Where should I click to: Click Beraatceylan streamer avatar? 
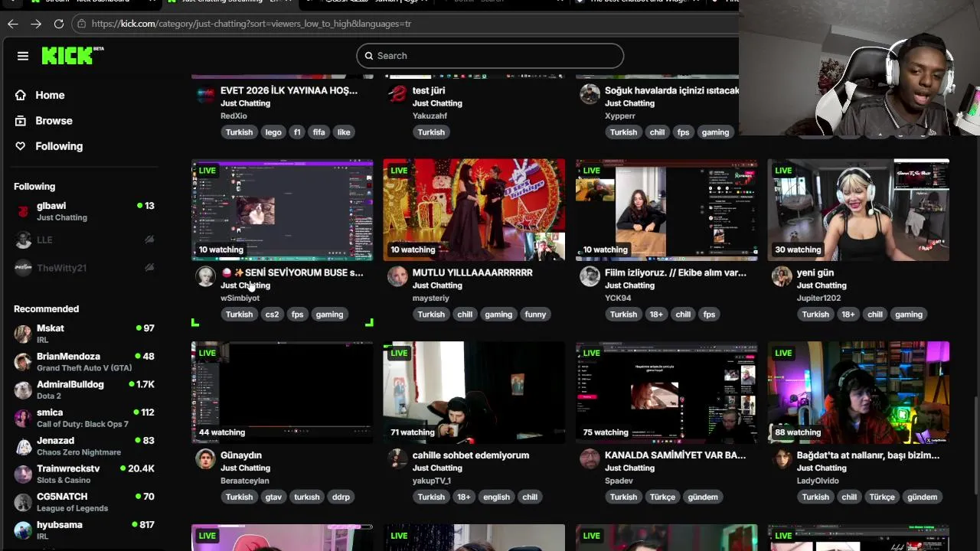[205, 459]
